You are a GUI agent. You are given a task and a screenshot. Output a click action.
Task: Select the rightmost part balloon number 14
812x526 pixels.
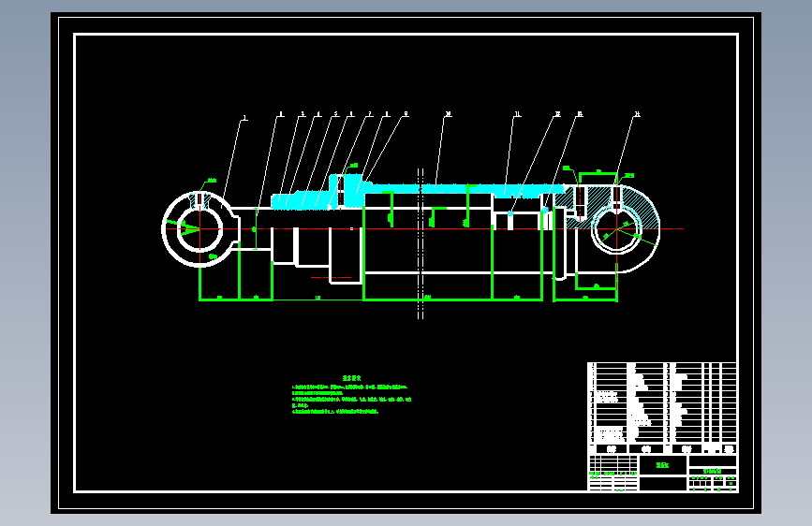(x=637, y=114)
